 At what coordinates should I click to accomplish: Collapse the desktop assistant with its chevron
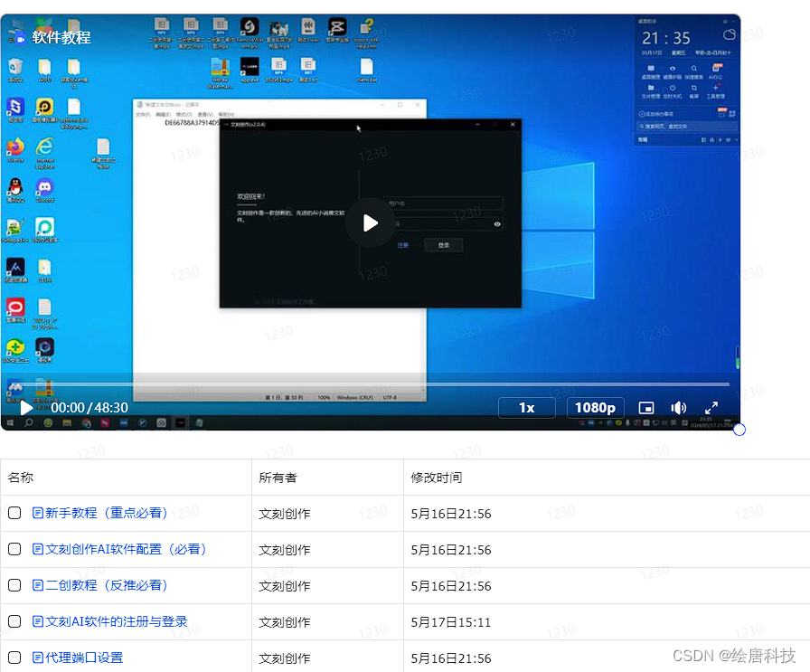pos(733,22)
